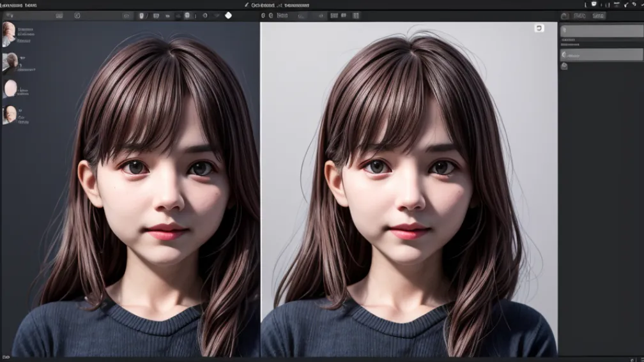Select the bottom front-face thumbnail

(x=10, y=114)
